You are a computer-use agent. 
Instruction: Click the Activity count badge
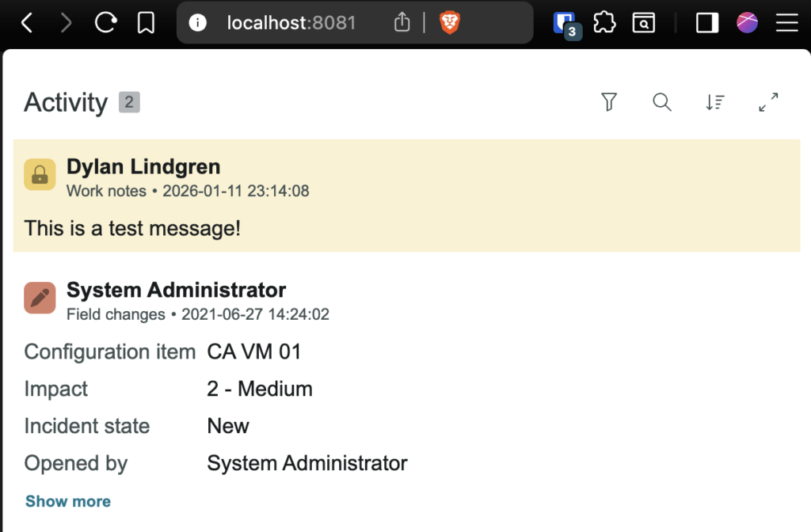tap(129, 102)
